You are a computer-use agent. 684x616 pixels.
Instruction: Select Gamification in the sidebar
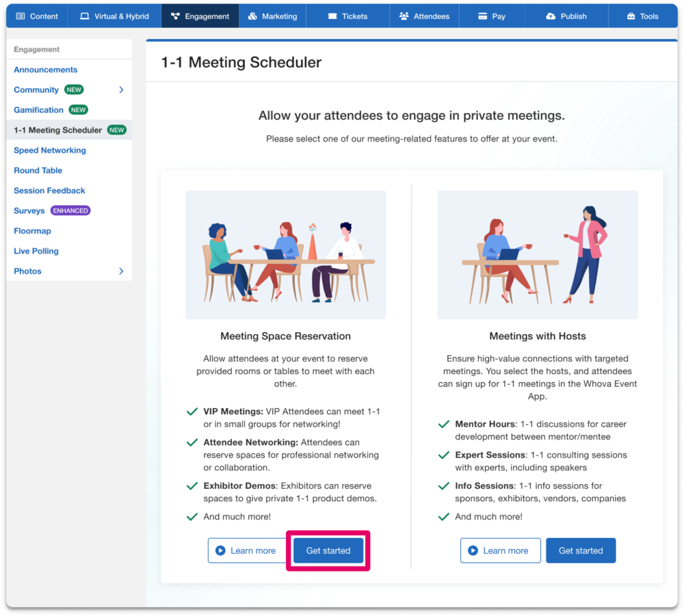point(39,110)
